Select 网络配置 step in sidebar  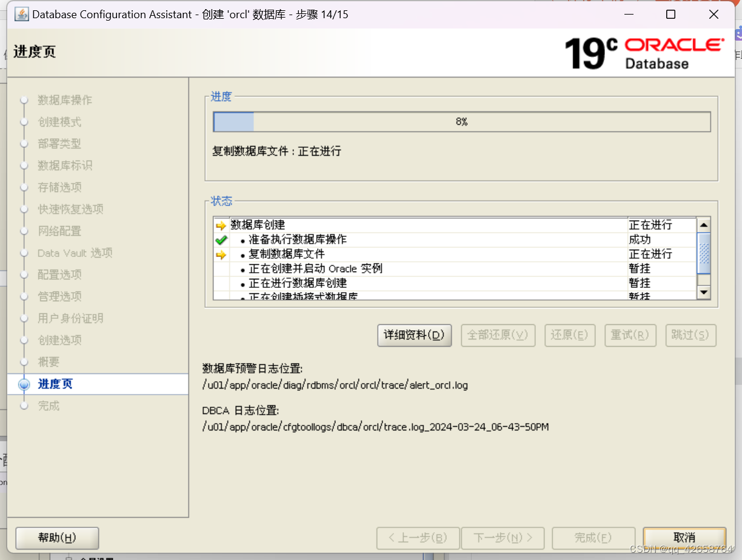tap(59, 231)
